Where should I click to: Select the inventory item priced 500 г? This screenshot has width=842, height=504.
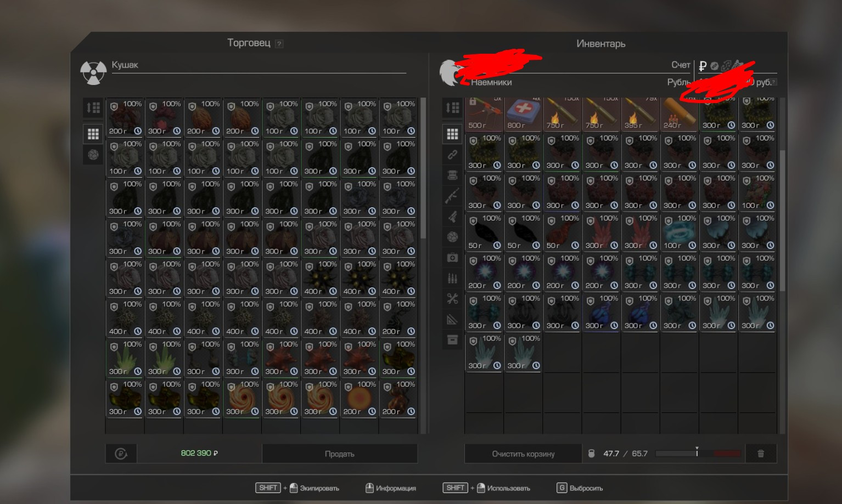(484, 115)
